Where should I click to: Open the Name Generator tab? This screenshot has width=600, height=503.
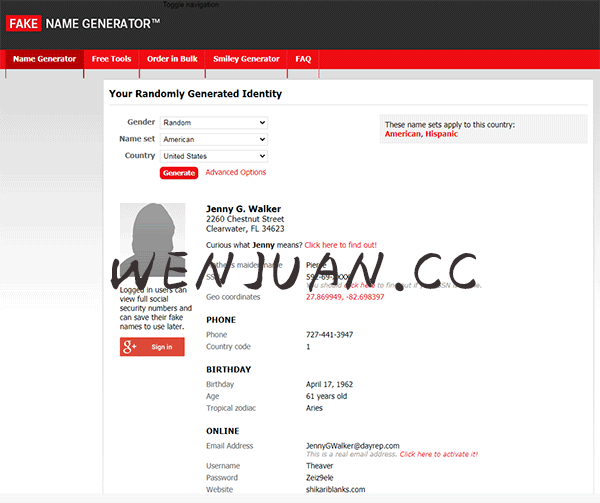(x=44, y=59)
